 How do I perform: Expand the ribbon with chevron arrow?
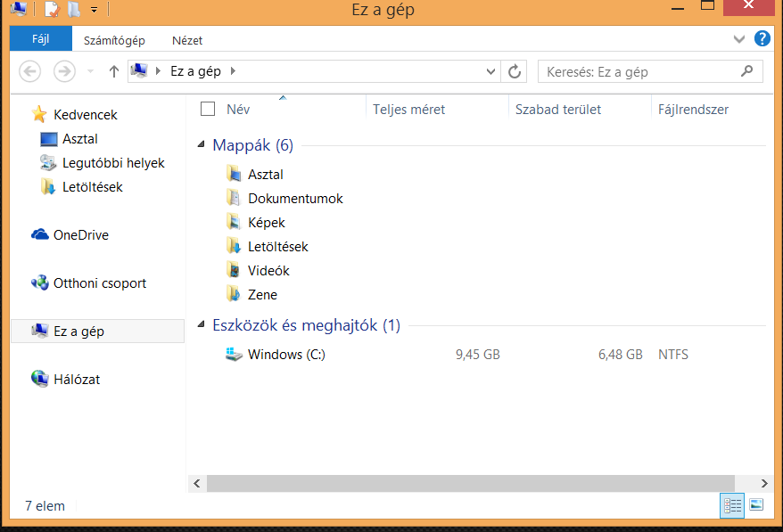pos(739,39)
